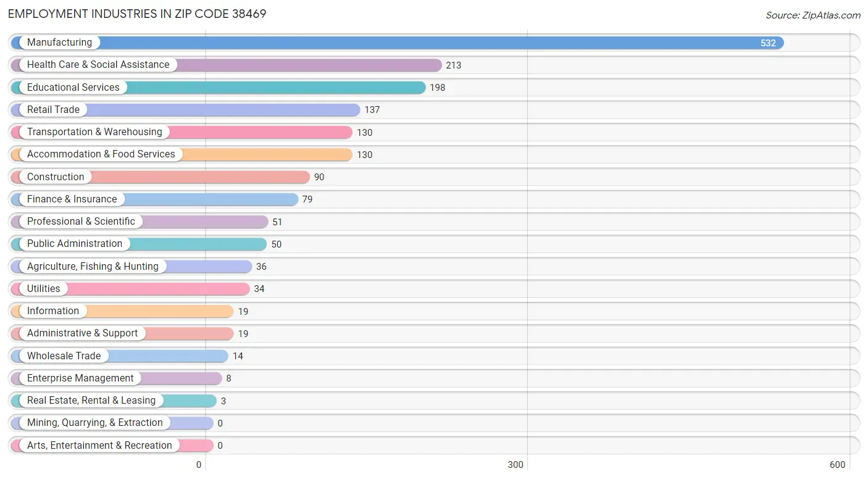
Task: Select the Health Care & Social Assistance label
Action: (x=98, y=64)
